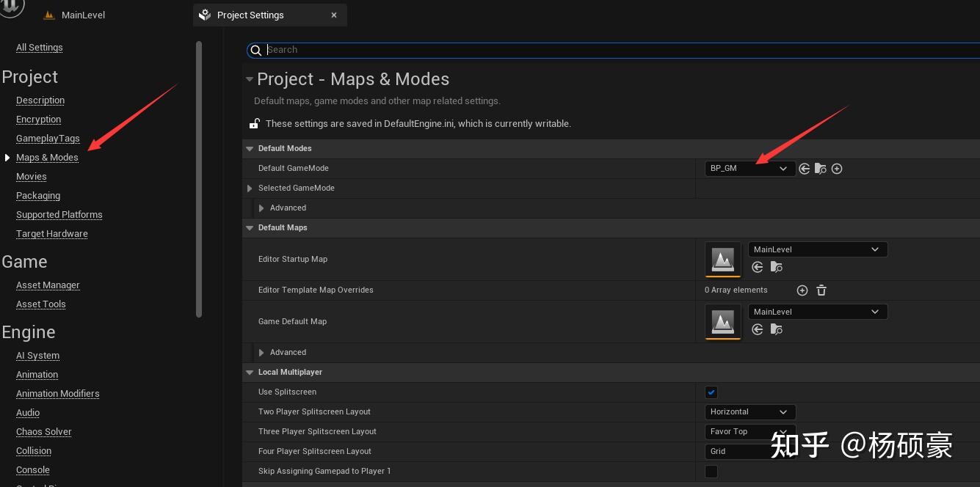The height and width of the screenshot is (487, 980).
Task: Open the Packaging settings page
Action: [x=38, y=196]
